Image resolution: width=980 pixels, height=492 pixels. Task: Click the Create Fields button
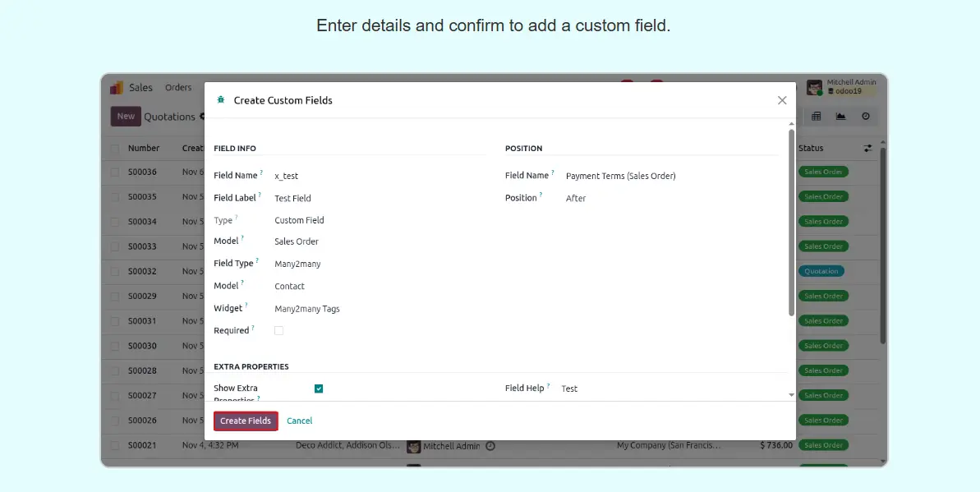(246, 421)
